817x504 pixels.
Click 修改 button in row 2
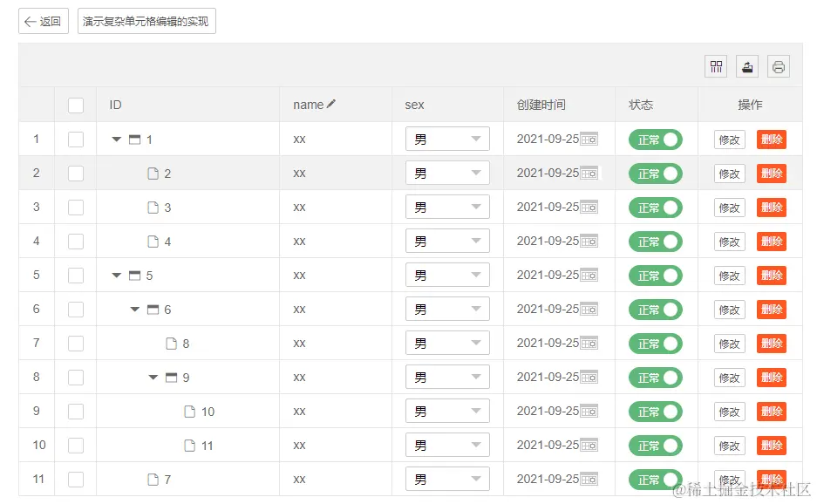[730, 174]
